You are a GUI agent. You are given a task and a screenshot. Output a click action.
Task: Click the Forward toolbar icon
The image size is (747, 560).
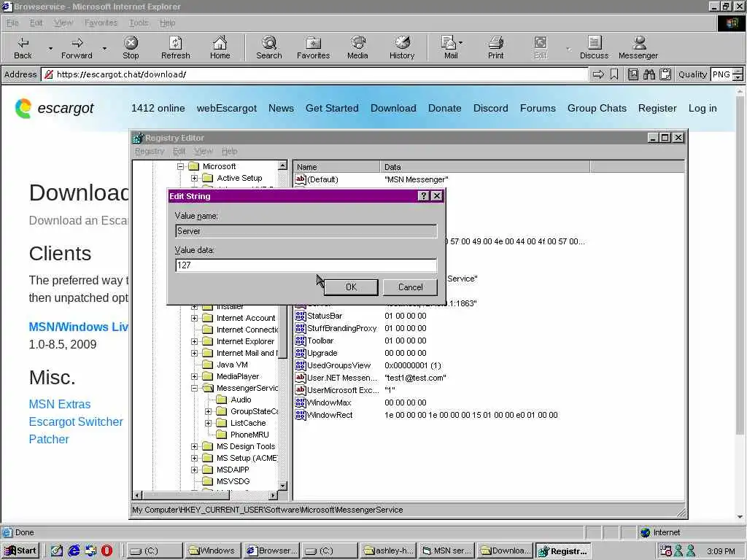click(77, 47)
